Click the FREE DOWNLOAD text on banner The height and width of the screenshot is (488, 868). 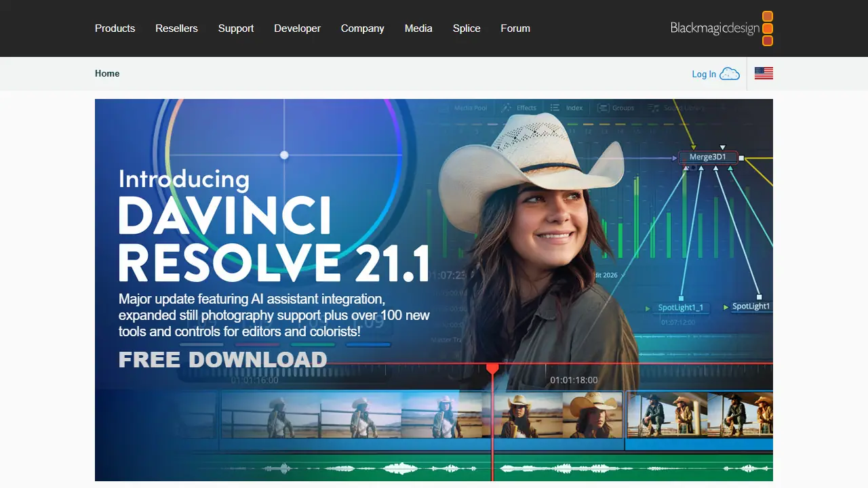click(222, 360)
